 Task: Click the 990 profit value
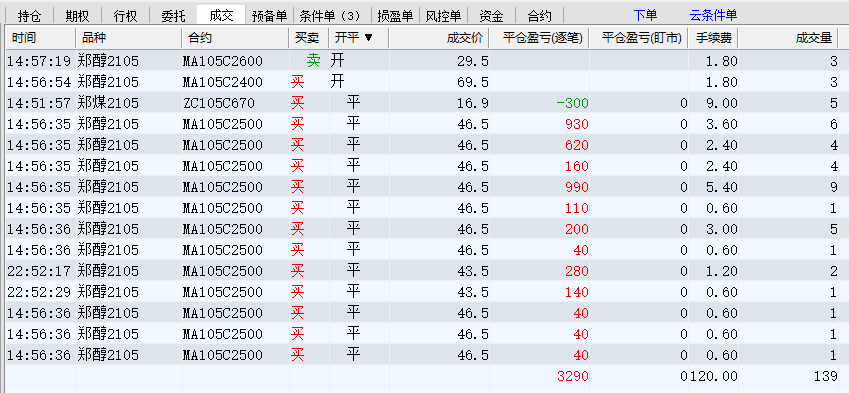tap(576, 187)
